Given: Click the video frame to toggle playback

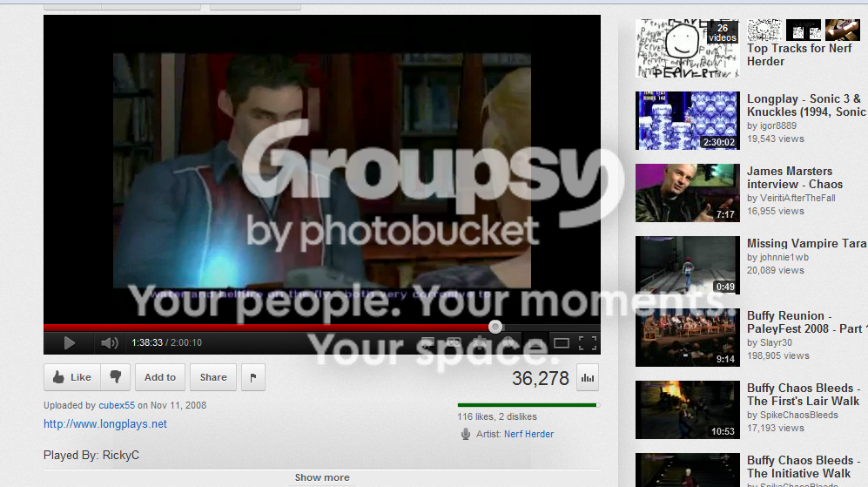Looking at the screenshot, I should pos(321,170).
